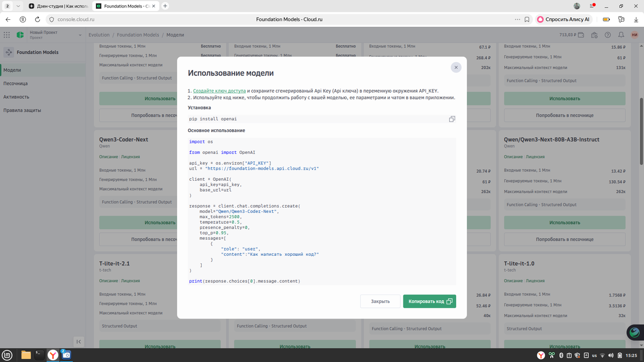Click the Закрыть button in the dialog
The height and width of the screenshot is (362, 644).
pyautogui.click(x=380, y=301)
